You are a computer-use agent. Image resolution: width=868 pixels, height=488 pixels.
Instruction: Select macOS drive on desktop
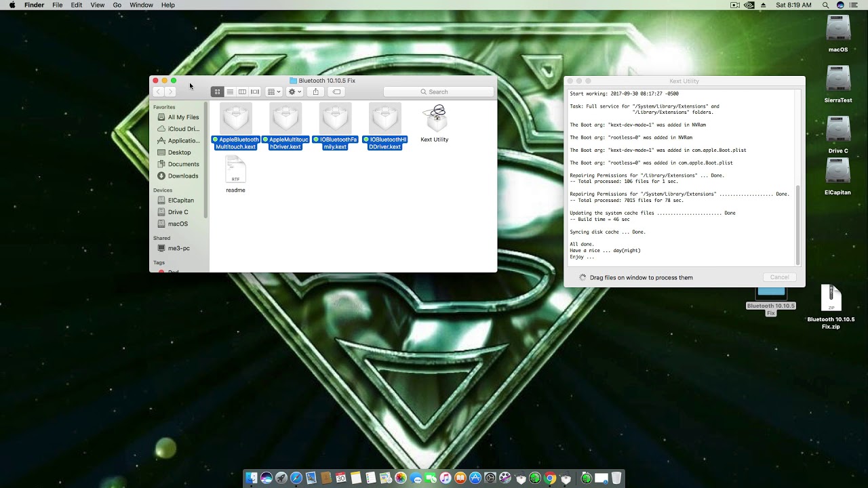click(x=838, y=33)
